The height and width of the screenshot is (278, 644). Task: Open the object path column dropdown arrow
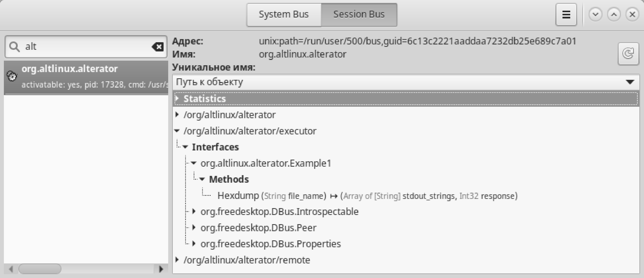pos(630,82)
